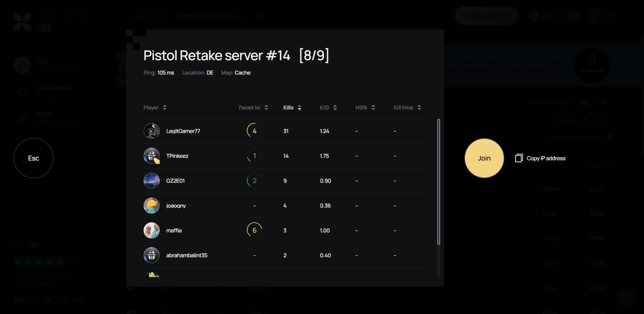Enable the Lite mode switch
Image resolution: width=644 pixels, height=314 pixels.
[599, 120]
